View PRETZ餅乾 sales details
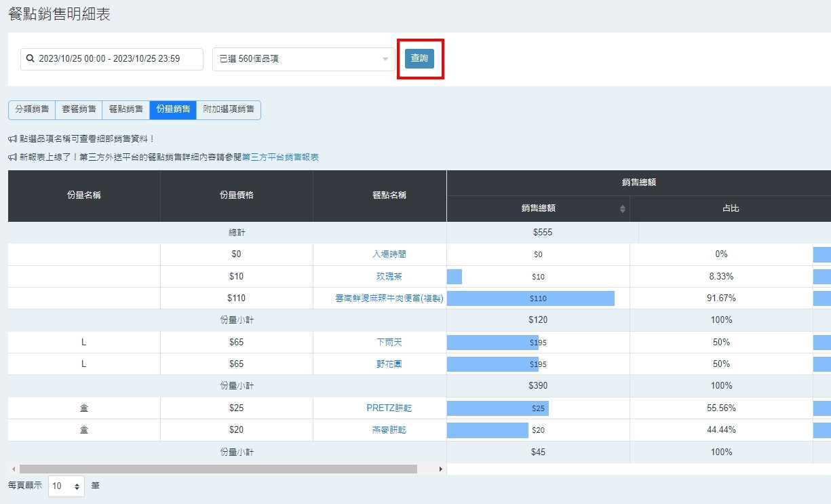Screen dimensions: 831x504 pos(389,408)
